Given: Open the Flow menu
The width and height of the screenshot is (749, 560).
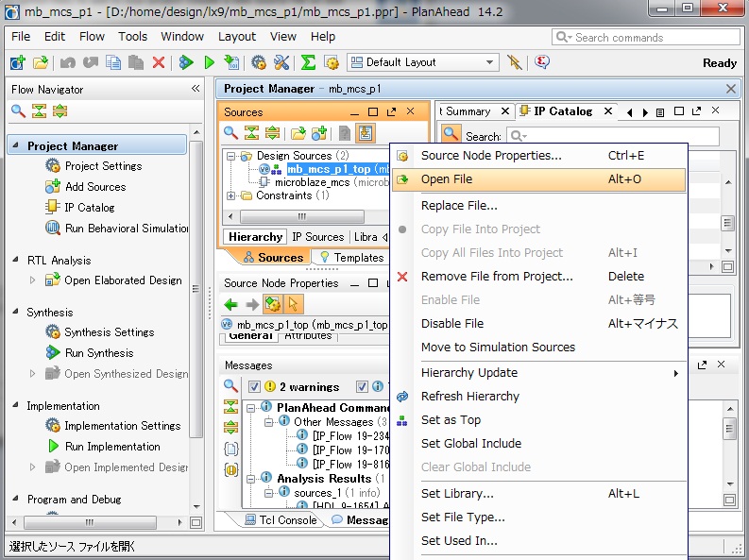Looking at the screenshot, I should [x=92, y=37].
